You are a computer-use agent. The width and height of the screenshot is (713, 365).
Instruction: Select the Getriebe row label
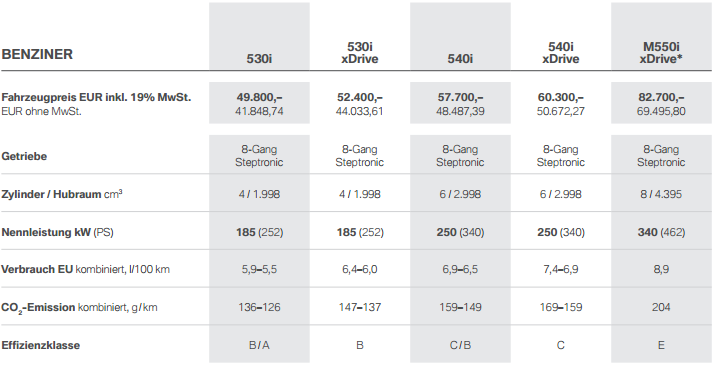(x=24, y=156)
